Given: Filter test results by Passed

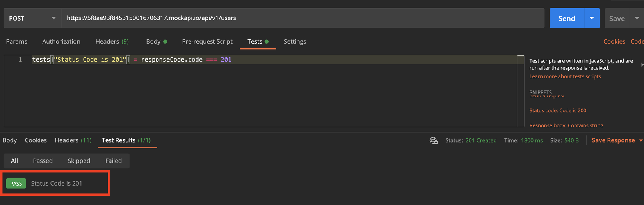Looking at the screenshot, I should pos(43,161).
